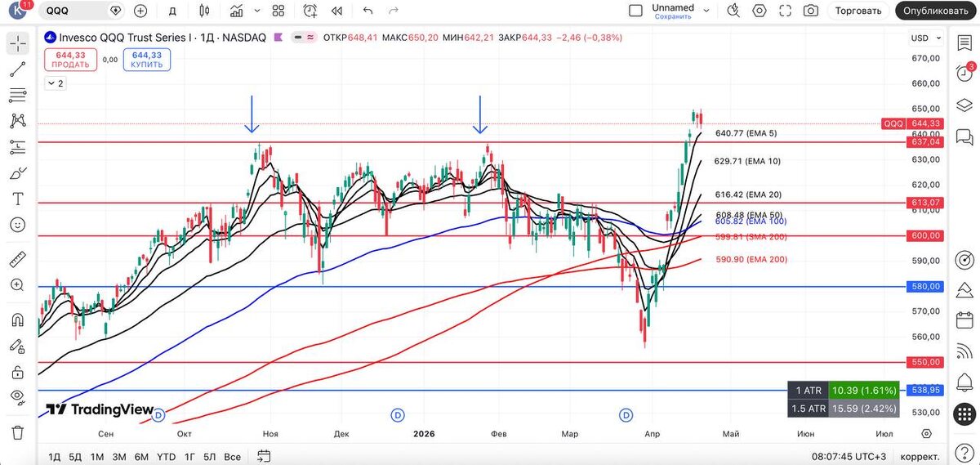Select the 1Д date range
The height and width of the screenshot is (465, 980).
tap(55, 456)
